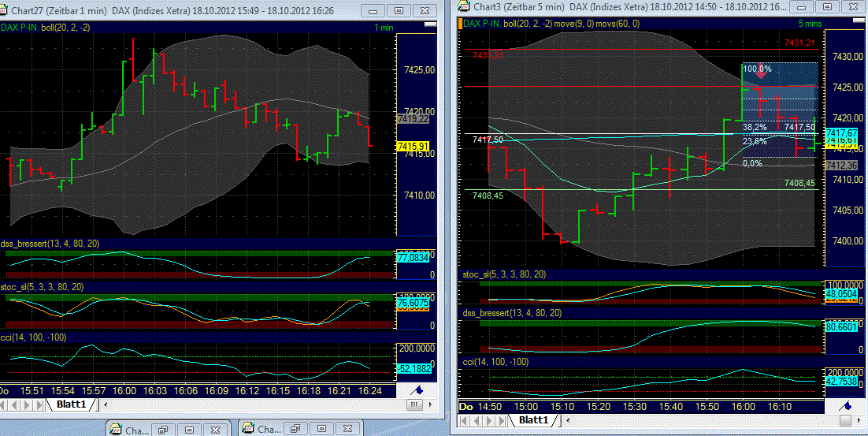Click the blue pin icon in Chart27
Viewport: 868px width, 436px height.
418,390
